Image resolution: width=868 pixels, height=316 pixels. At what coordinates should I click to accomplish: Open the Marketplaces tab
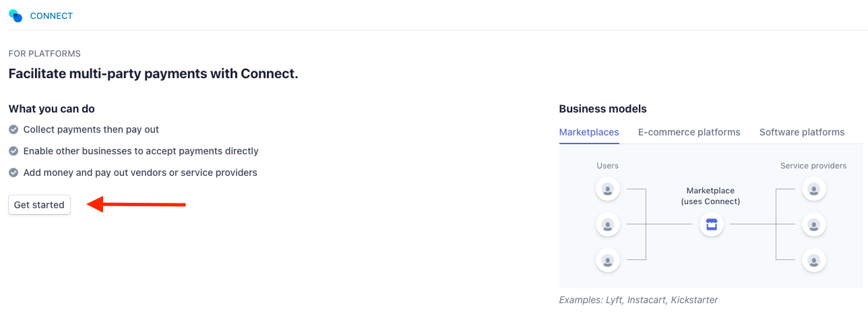[589, 132]
